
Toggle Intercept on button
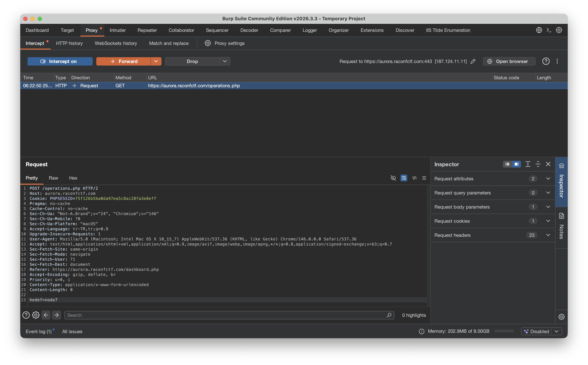click(x=60, y=61)
